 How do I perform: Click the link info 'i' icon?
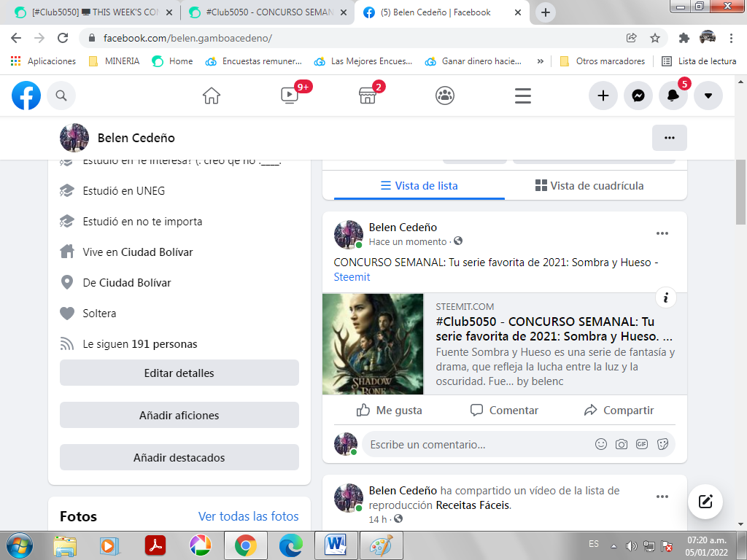point(665,297)
